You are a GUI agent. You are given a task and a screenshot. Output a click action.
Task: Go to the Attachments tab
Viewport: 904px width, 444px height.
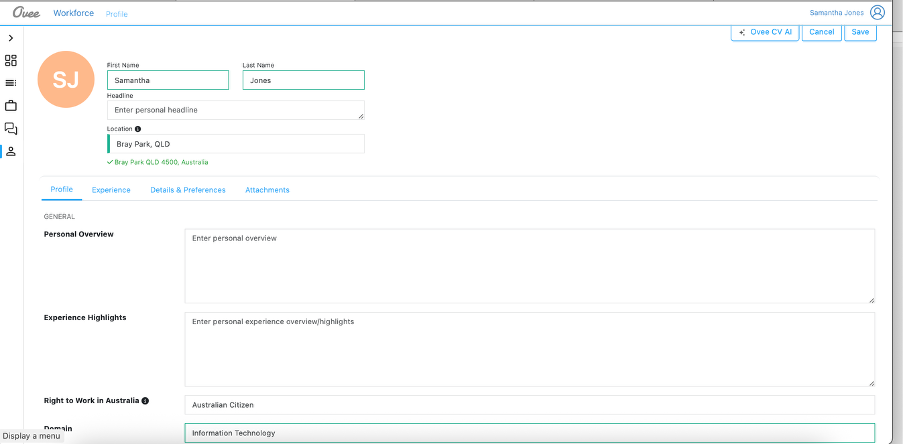267,190
